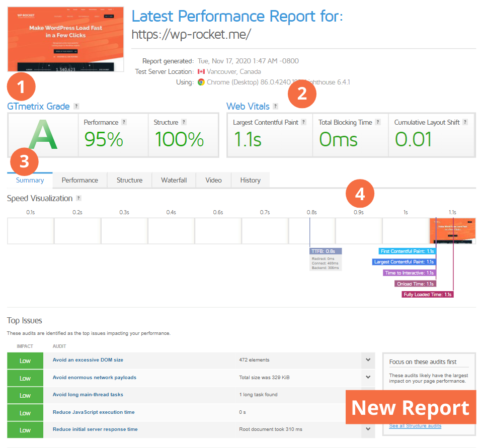Open the Structure tab
Image resolution: width=482 pixels, height=448 pixels.
129,180
